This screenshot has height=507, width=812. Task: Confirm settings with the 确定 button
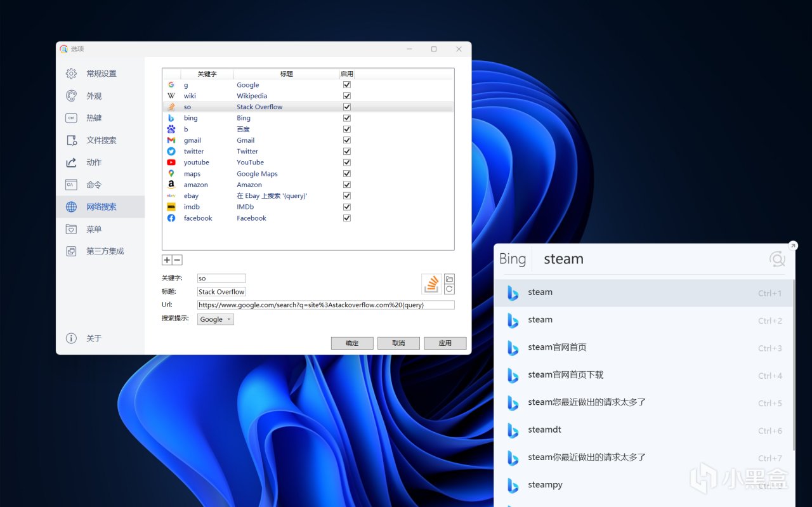tap(352, 343)
